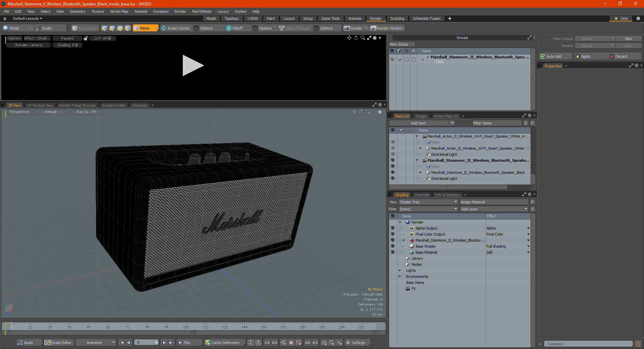Image resolution: width=644 pixels, height=349 pixels.
Task: Collapse Marshall_Acton scene in item list
Action: 417,136
